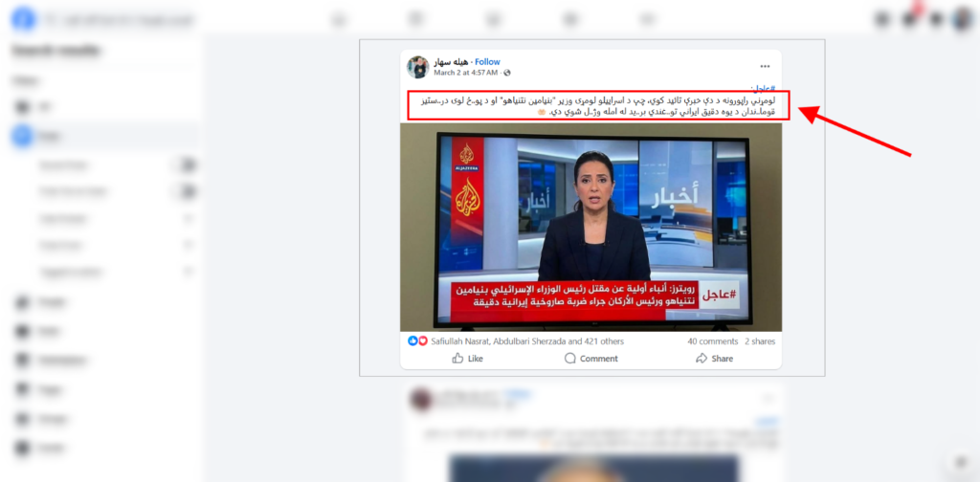980x482 pixels.
Task: Open the Al Jazeera news image
Action: (x=590, y=227)
